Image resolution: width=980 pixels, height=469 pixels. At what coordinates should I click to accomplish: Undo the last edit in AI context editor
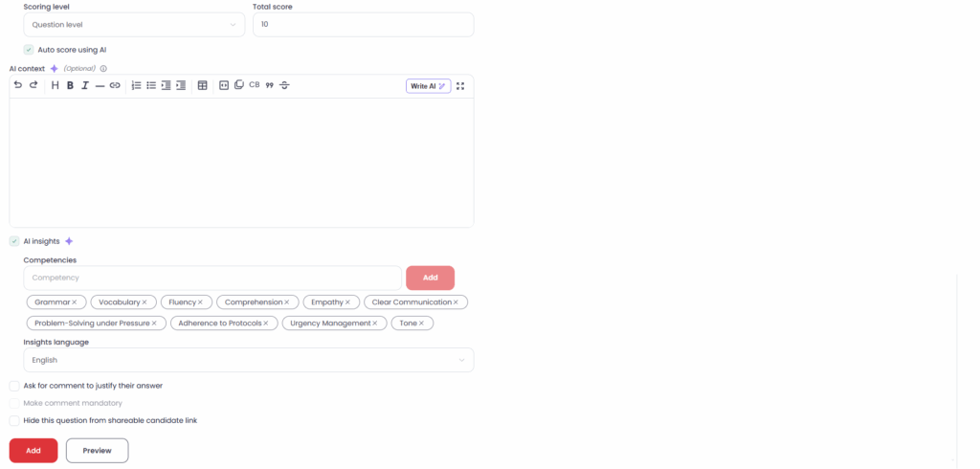(x=18, y=85)
